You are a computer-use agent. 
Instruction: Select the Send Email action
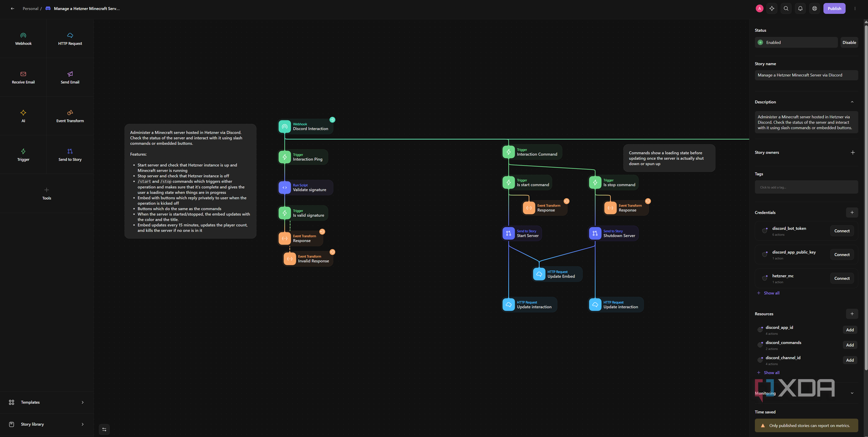pyautogui.click(x=70, y=77)
